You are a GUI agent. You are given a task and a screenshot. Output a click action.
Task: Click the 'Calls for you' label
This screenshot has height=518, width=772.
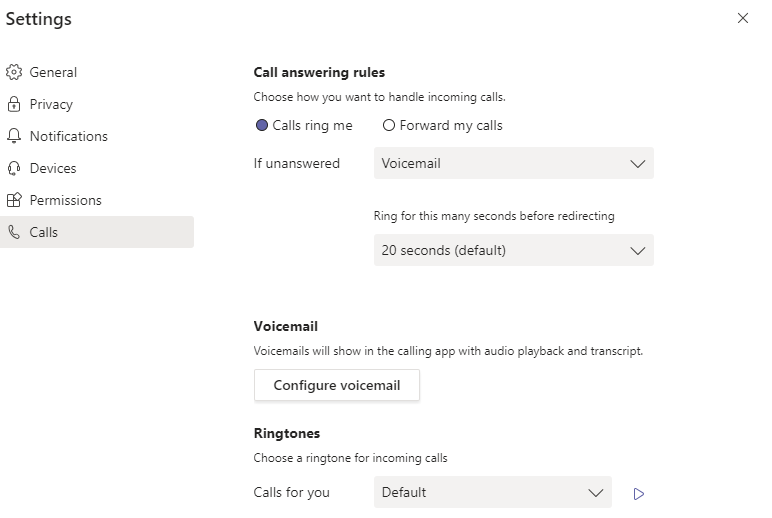[x=291, y=492]
